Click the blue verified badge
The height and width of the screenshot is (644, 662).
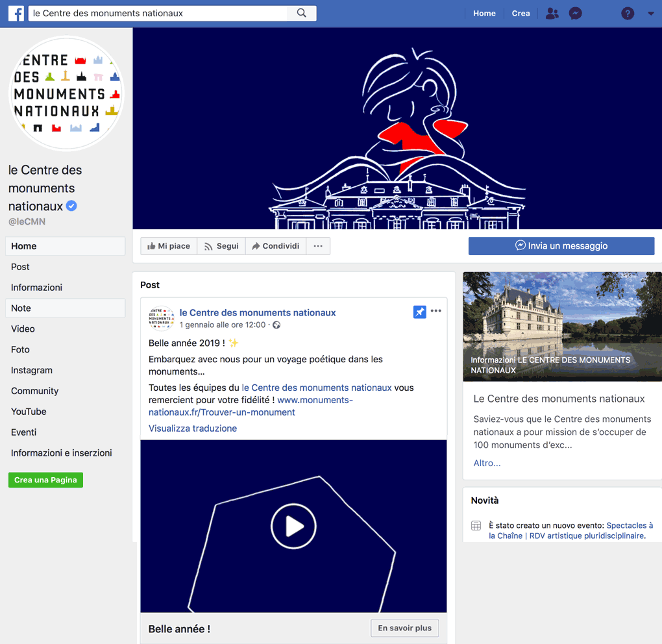72,206
